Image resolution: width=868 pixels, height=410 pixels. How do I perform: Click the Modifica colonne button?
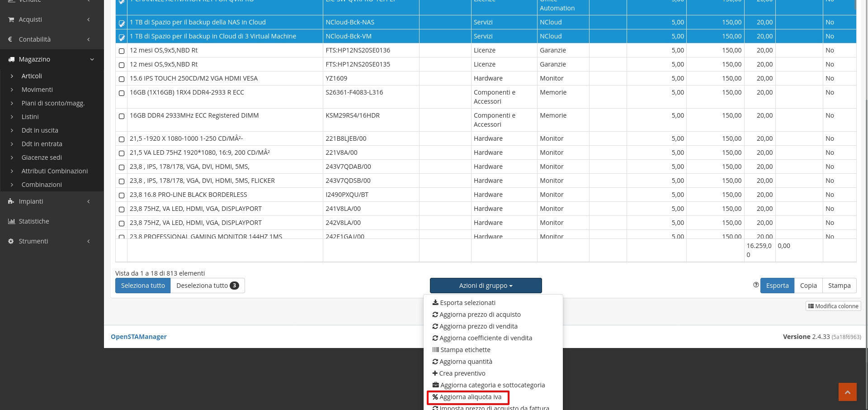pos(833,306)
